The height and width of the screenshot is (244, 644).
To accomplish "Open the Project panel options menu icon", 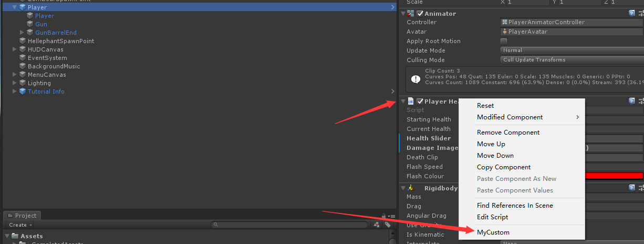I will (392, 216).
